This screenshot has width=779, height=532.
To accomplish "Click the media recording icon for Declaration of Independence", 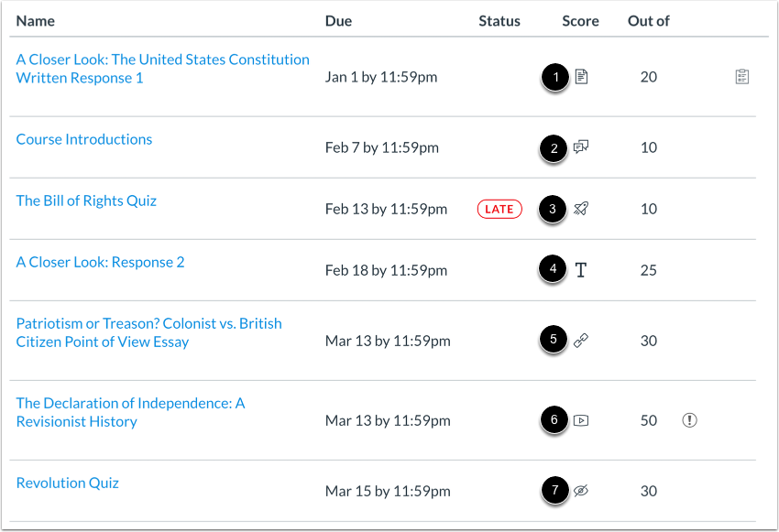I will click(581, 421).
